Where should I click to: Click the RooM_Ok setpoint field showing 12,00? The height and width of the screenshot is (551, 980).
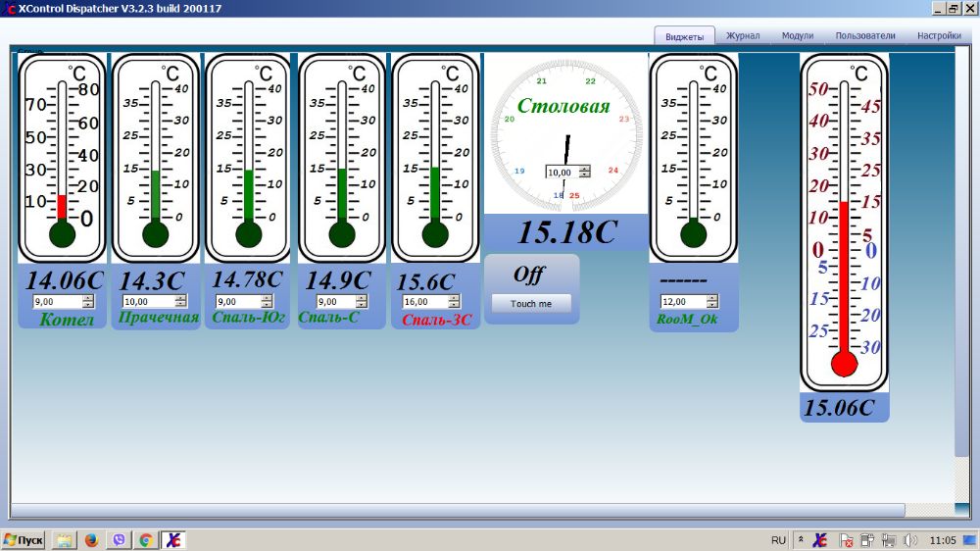[684, 301]
